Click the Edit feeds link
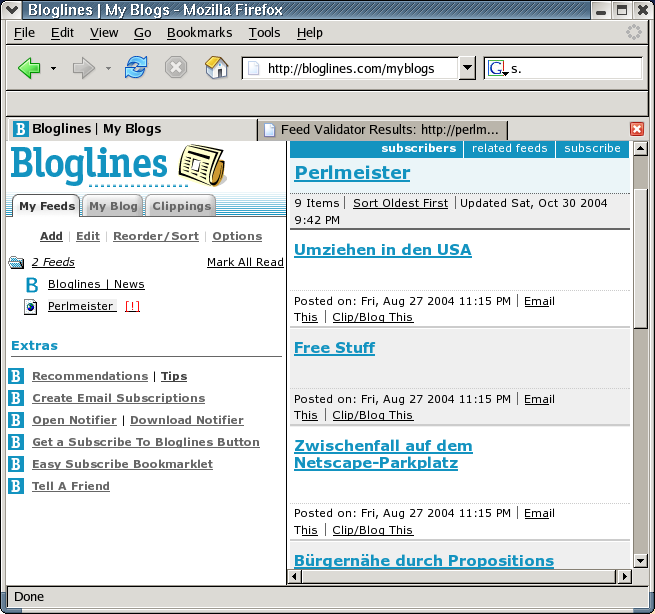Image resolution: width=655 pixels, height=614 pixels. point(88,236)
